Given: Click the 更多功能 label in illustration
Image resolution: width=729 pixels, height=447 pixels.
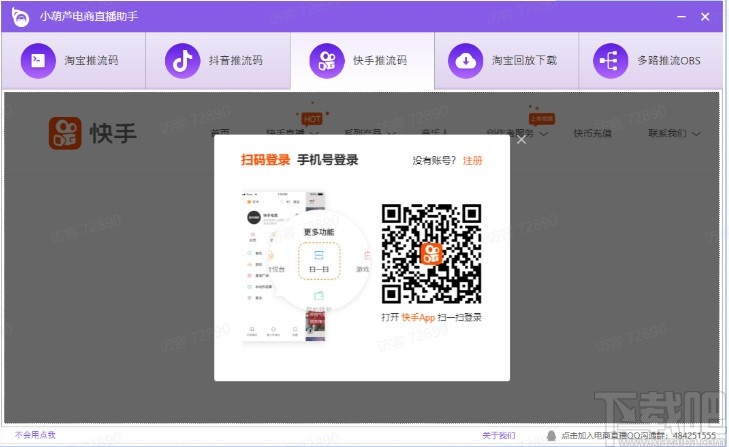Looking at the screenshot, I should tap(319, 232).
